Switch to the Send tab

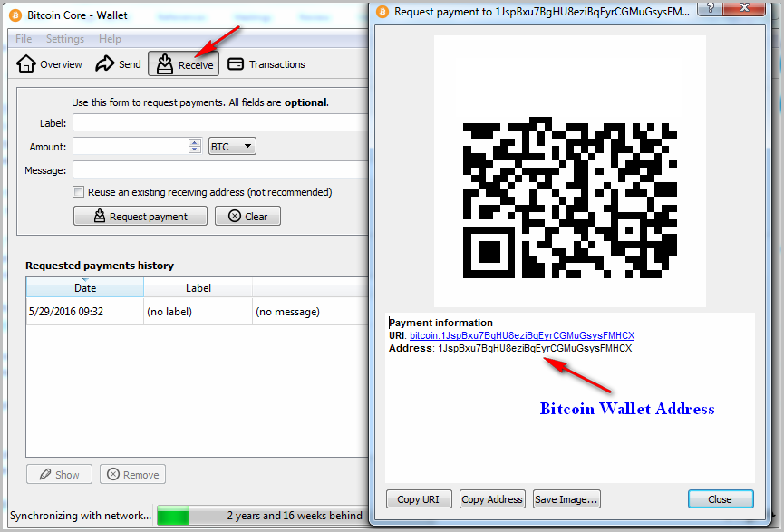(119, 64)
